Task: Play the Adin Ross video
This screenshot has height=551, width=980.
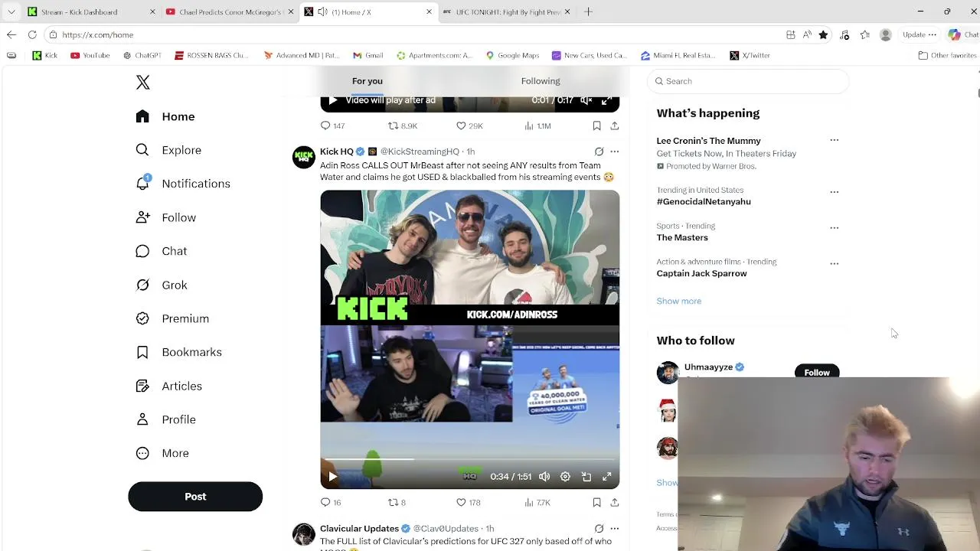Action: pyautogui.click(x=332, y=476)
